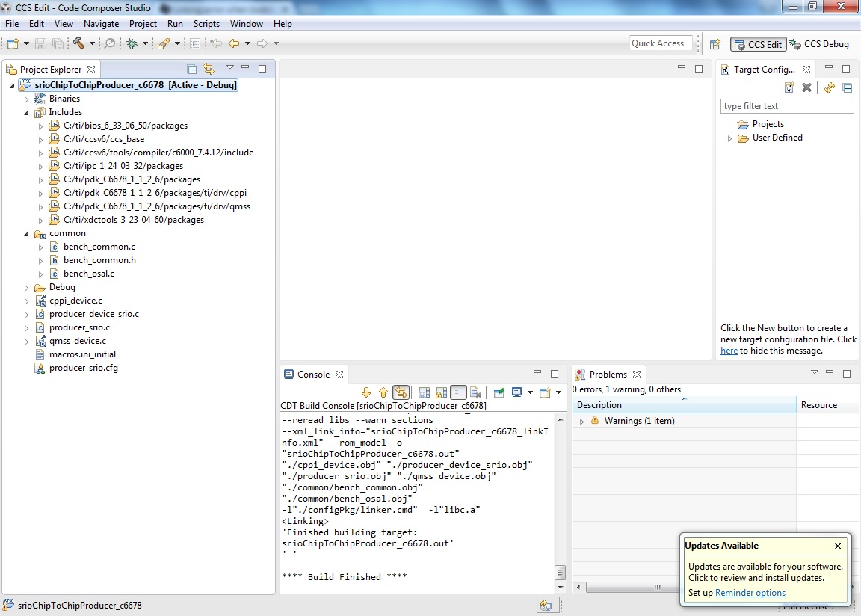Create a new target configuration
This screenshot has width=861, height=616.
pyautogui.click(x=790, y=87)
